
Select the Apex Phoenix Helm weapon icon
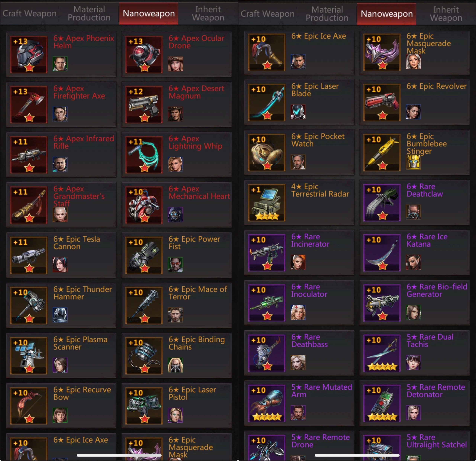click(29, 54)
